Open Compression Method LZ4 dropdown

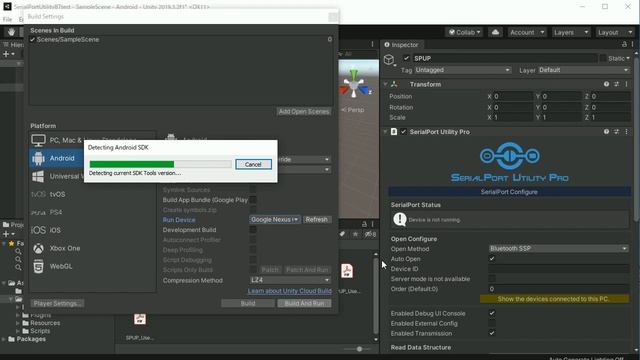point(290,280)
